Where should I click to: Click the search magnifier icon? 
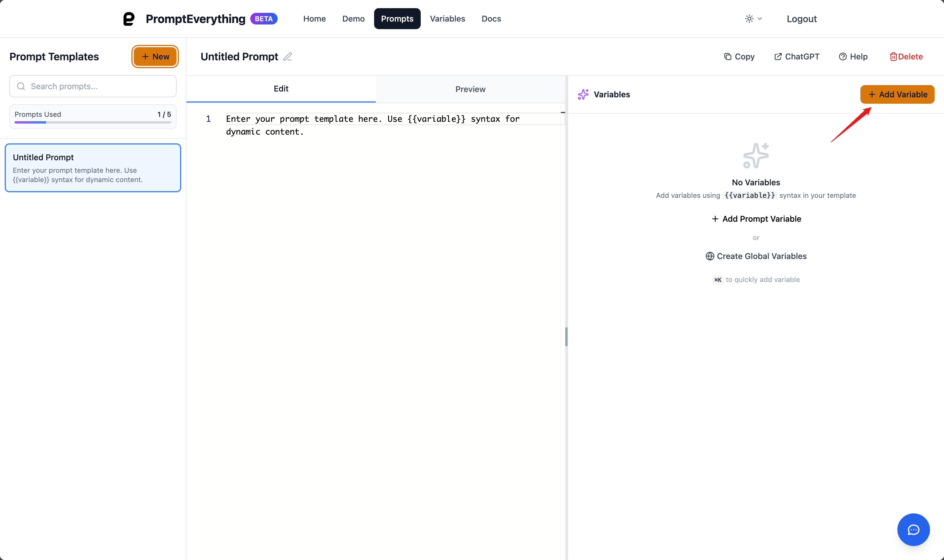21,86
